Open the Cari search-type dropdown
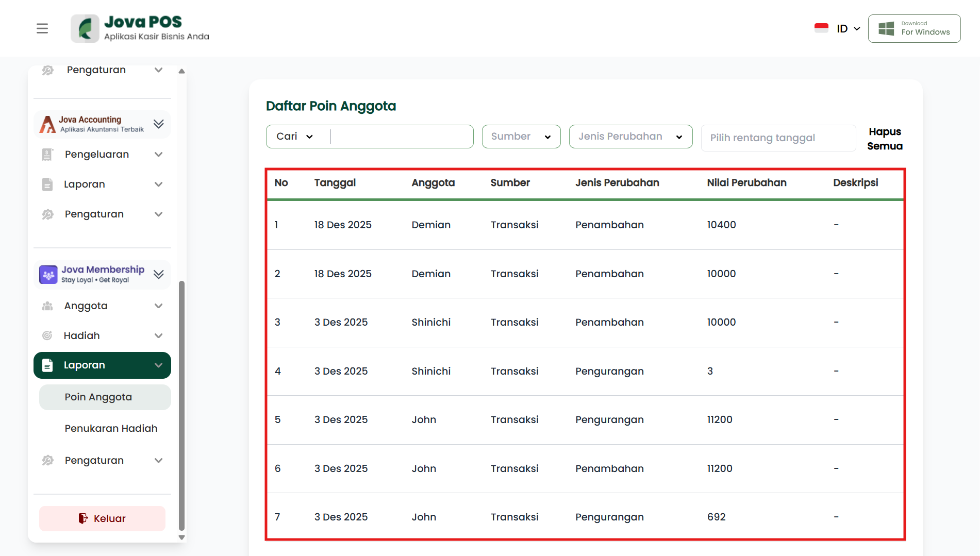980x556 pixels. point(295,137)
